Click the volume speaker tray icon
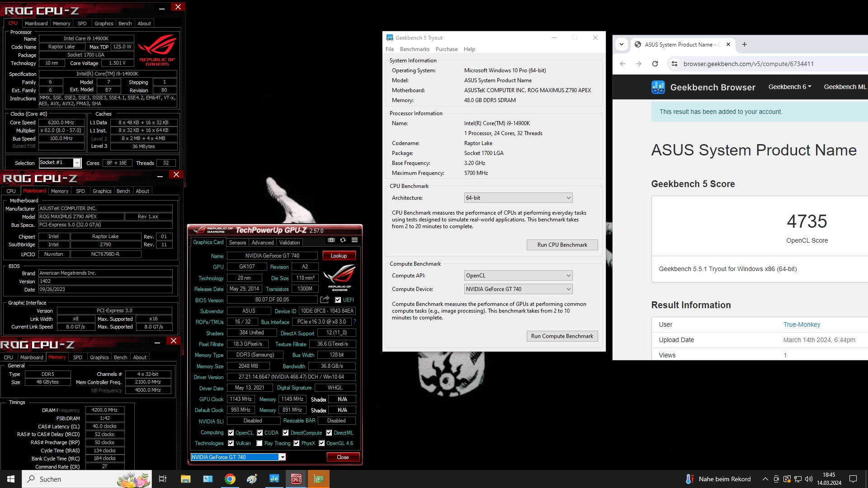This screenshot has width=868, height=488. (x=809, y=479)
